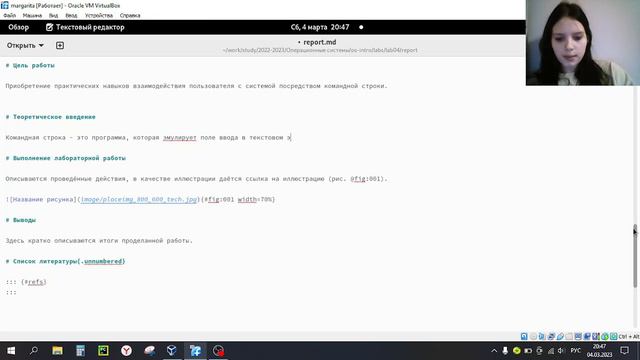Image resolution: width=640 pixels, height=360 pixels.
Task: Click the '# Теоретическое введение' heading
Action: pyautogui.click(x=51, y=117)
